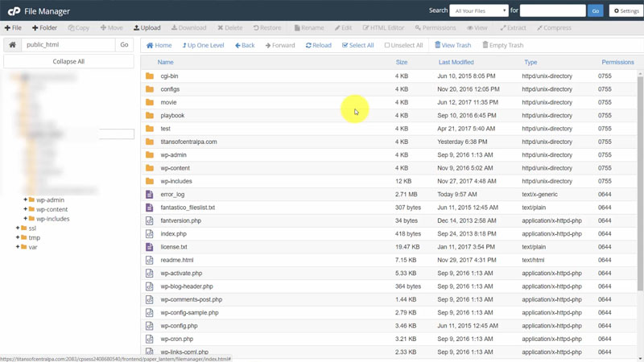Click the wp-config.php file icon
This screenshot has height=362, width=644.
(x=149, y=326)
